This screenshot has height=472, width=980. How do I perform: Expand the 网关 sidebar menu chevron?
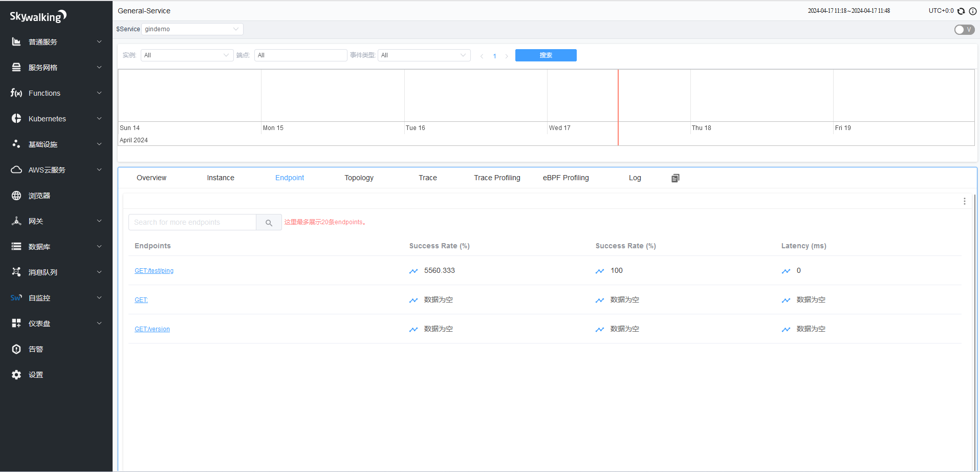[x=99, y=221]
